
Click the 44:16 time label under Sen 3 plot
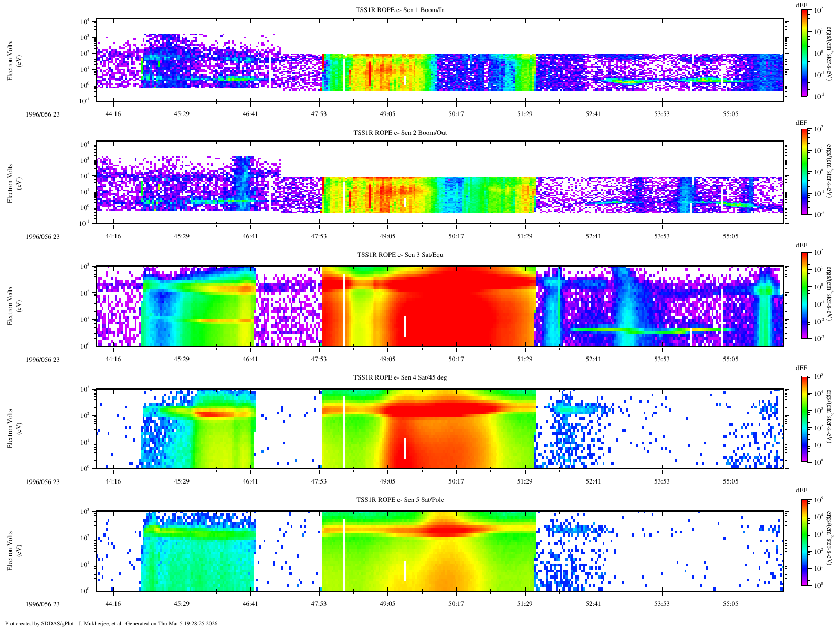point(113,359)
